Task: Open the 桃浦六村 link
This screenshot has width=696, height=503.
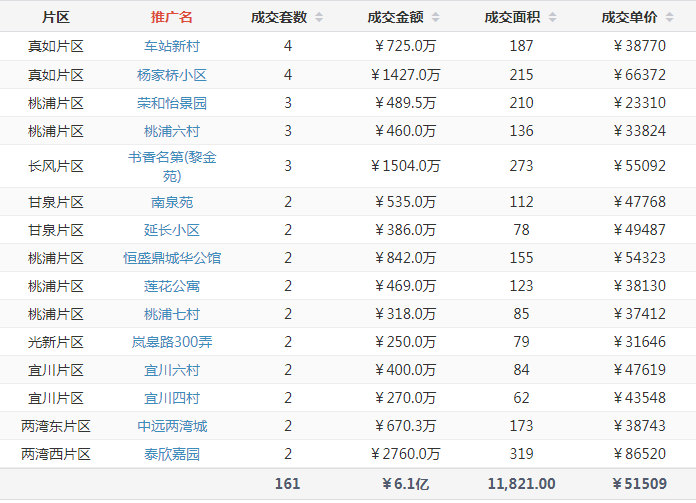Action: [172, 131]
